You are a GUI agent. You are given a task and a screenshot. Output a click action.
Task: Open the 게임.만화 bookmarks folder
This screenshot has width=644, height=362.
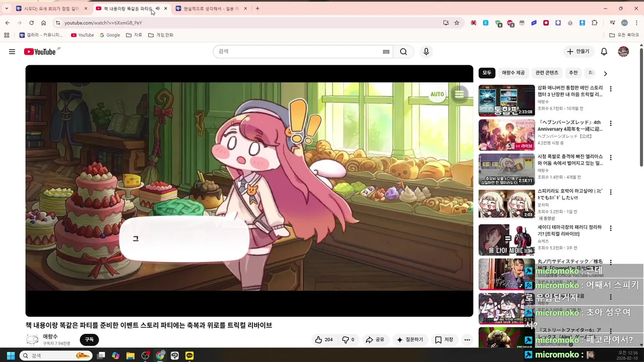pyautogui.click(x=161, y=35)
